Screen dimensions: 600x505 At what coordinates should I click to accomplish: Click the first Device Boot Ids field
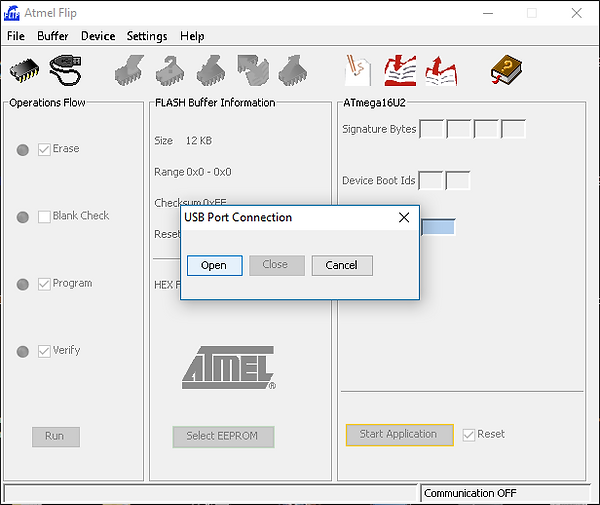click(x=431, y=181)
